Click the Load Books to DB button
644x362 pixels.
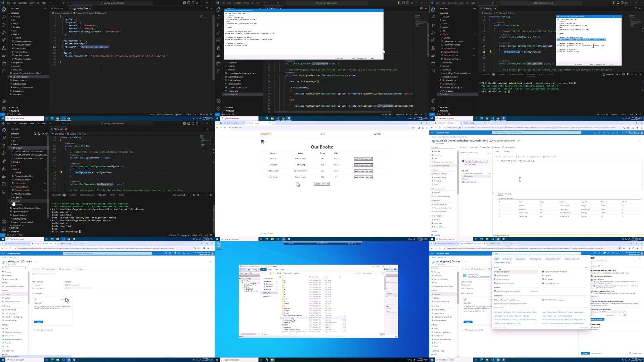tap(322, 184)
